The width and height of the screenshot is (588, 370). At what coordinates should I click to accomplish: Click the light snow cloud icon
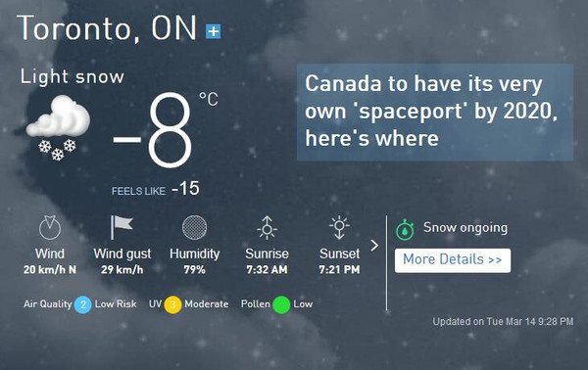pyautogui.click(x=58, y=127)
